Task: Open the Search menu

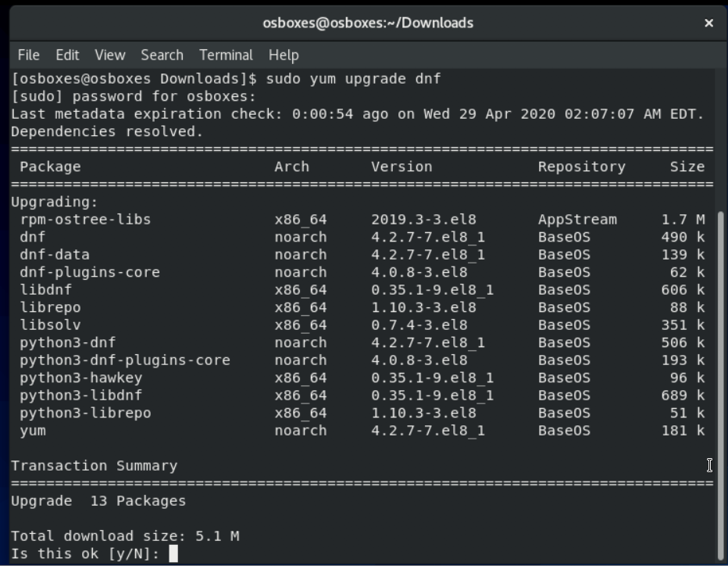Action: point(162,55)
